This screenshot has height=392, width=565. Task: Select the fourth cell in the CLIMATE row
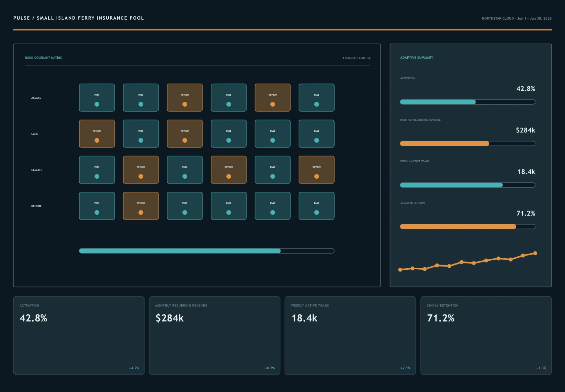tap(229, 170)
